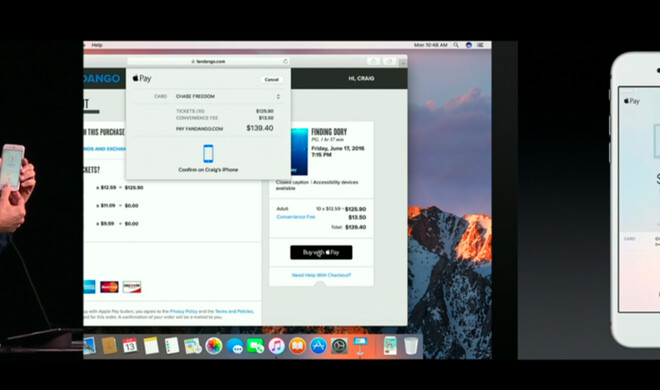Open the document stack beside the Trash
Screen dimensions: 660x390
pyautogui.click(x=390, y=346)
